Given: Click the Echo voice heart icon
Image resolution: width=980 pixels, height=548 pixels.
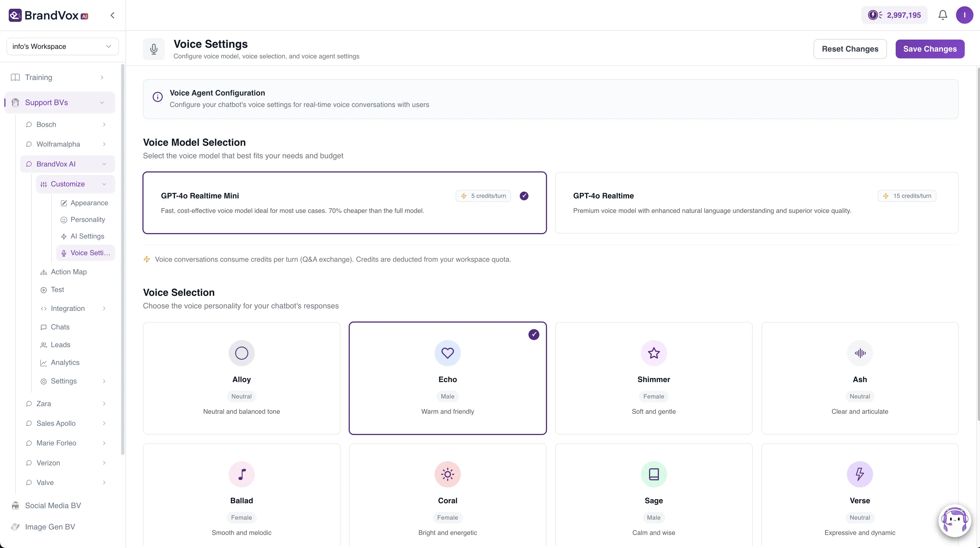Looking at the screenshot, I should point(447,353).
